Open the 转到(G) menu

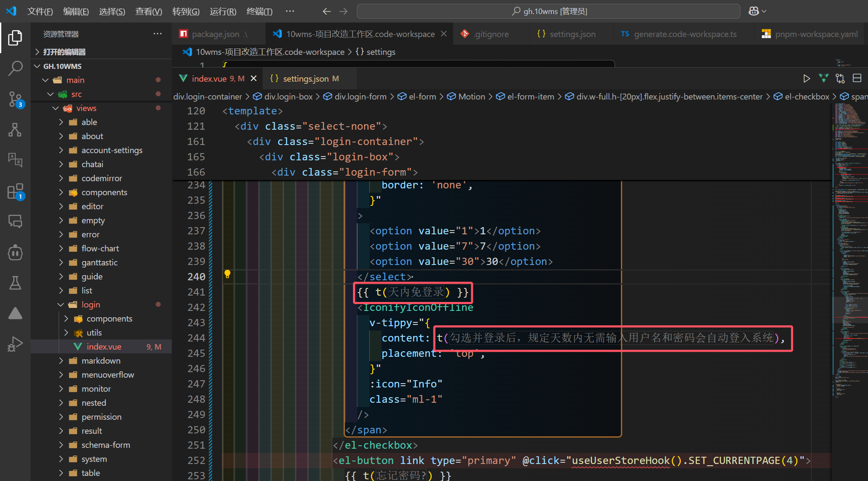pos(186,11)
